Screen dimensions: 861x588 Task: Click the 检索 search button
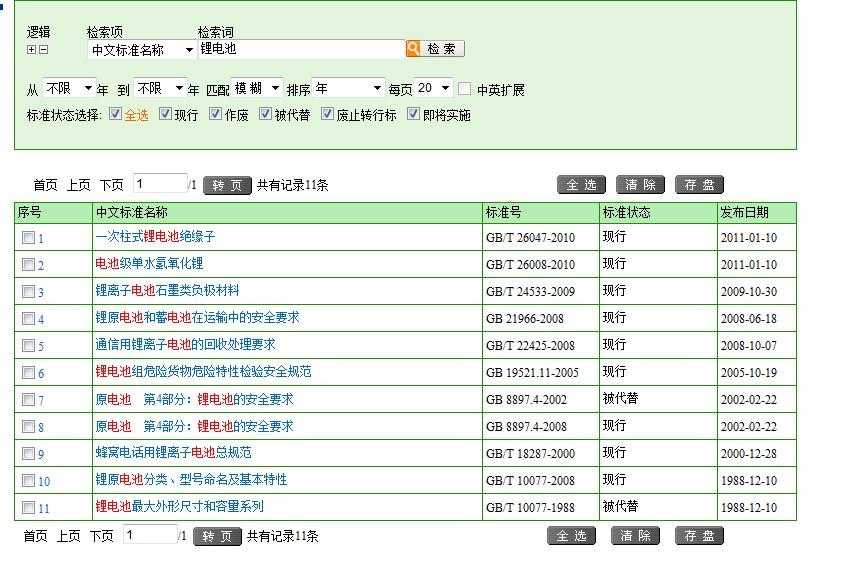[442, 48]
